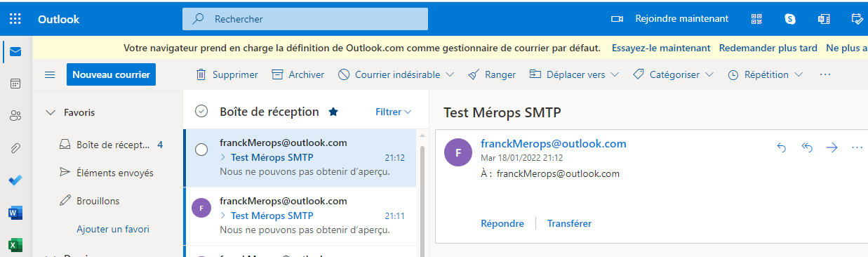Viewport: 868px width, 257px height.
Task: Open the QR code icon in header
Action: click(x=756, y=19)
